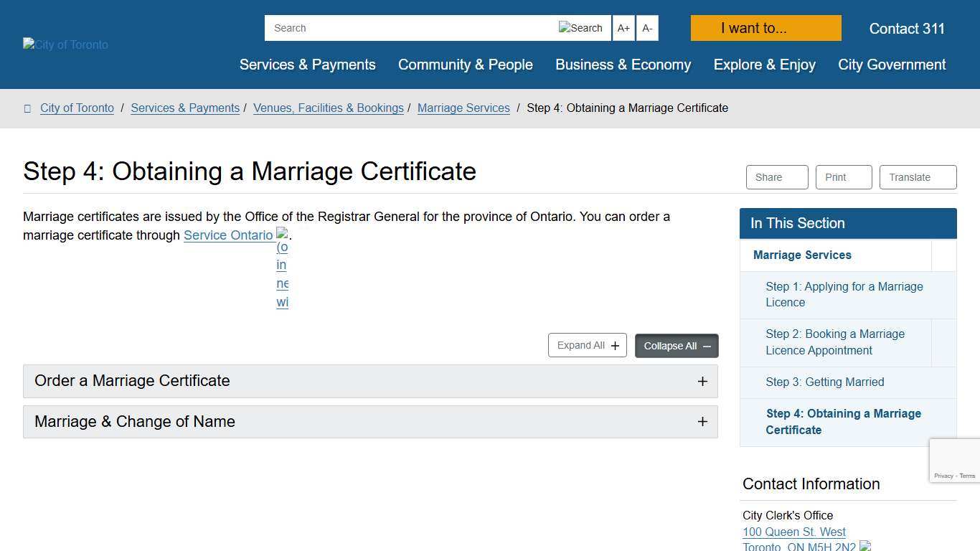
Task: Decrease text size with A- icon
Action: coord(647,28)
